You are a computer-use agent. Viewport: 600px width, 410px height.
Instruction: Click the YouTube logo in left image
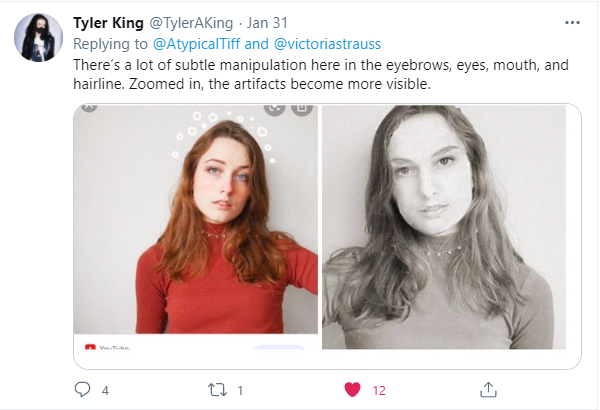point(90,345)
